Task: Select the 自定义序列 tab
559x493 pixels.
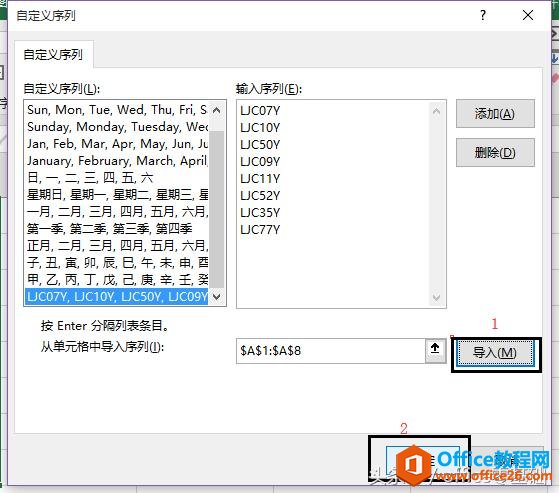Action: pyautogui.click(x=53, y=55)
